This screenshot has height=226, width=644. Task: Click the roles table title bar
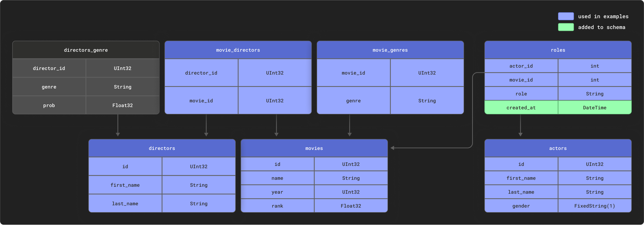(558, 50)
